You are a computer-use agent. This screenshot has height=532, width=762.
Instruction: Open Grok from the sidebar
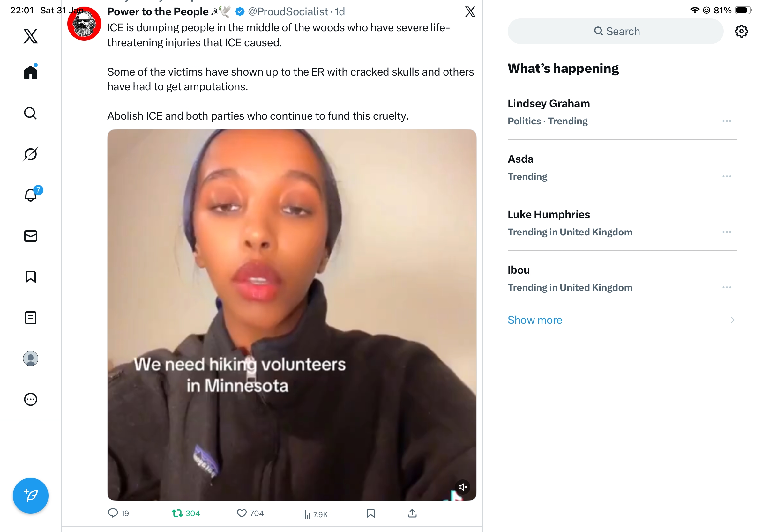[31, 154]
